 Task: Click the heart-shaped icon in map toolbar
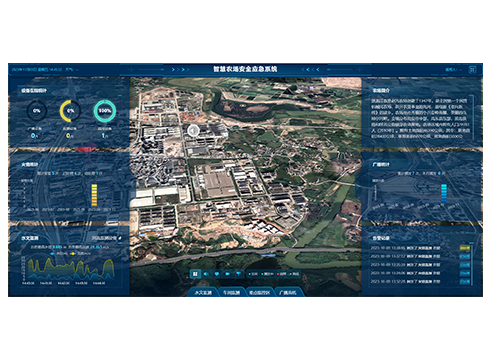click(x=217, y=274)
